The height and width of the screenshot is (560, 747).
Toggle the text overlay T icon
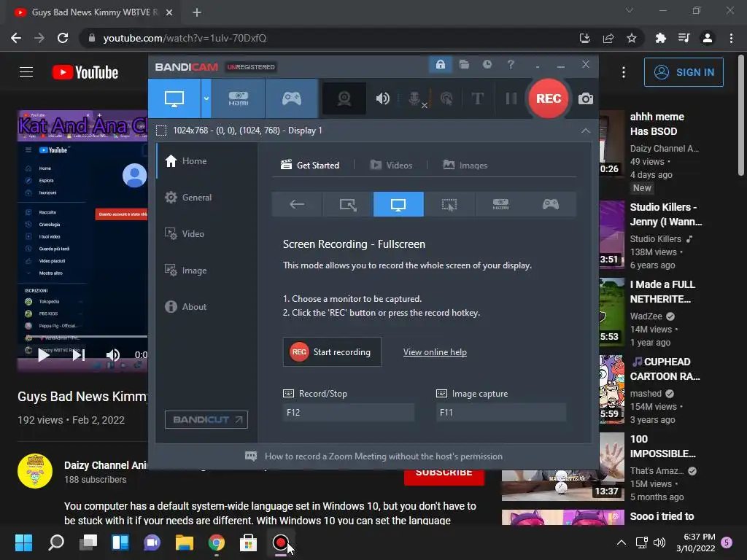[477, 98]
